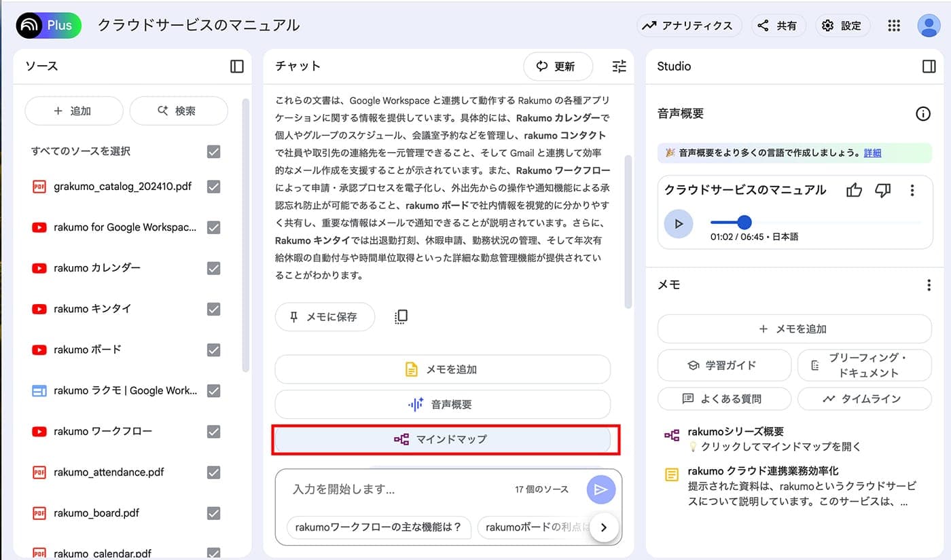Uncheck rakumo ワークフロー source checkbox

213,431
